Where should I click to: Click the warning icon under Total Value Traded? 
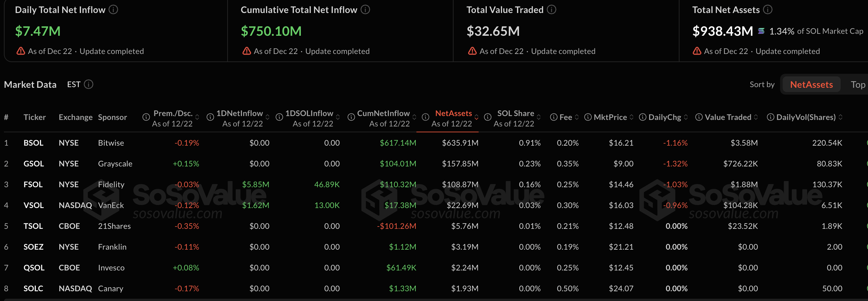472,51
